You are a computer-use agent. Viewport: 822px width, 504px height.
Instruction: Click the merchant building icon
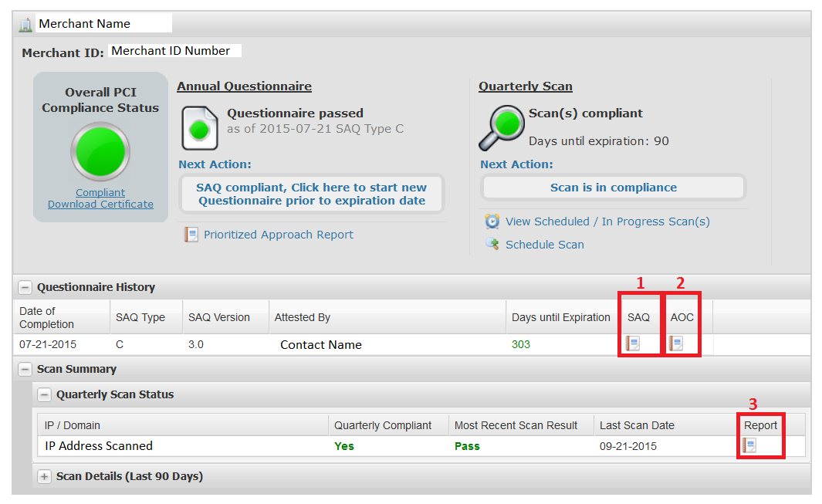(25, 25)
